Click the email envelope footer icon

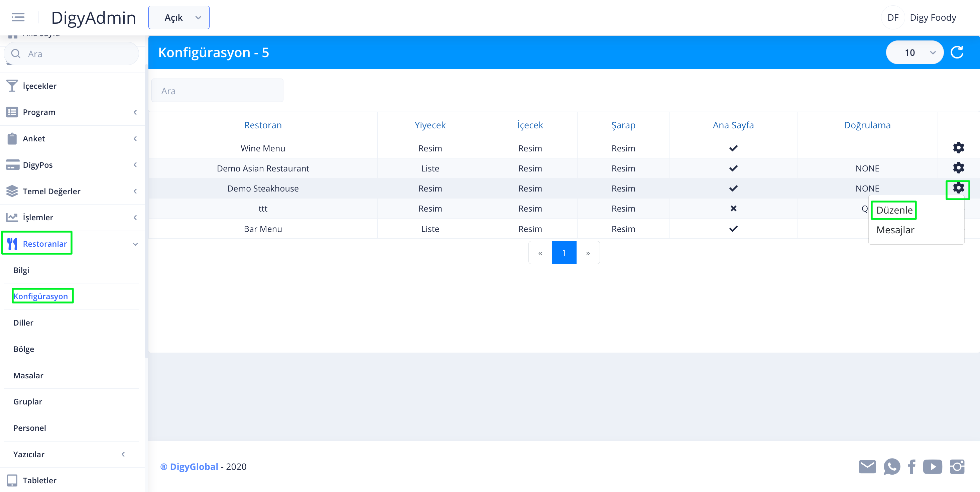click(x=867, y=467)
